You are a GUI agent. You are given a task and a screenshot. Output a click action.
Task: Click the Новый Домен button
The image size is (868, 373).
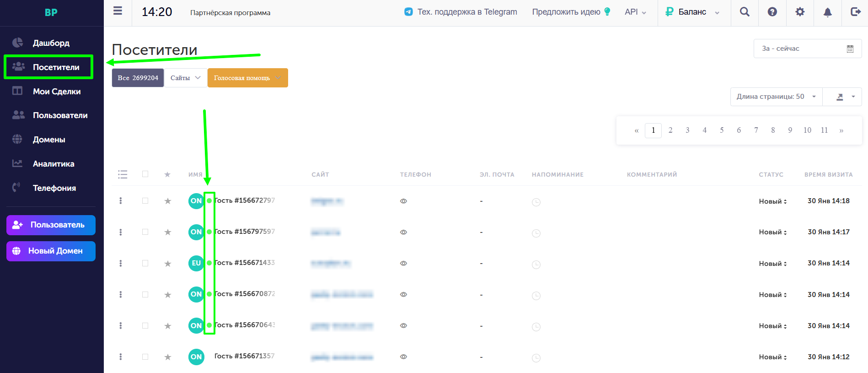51,251
